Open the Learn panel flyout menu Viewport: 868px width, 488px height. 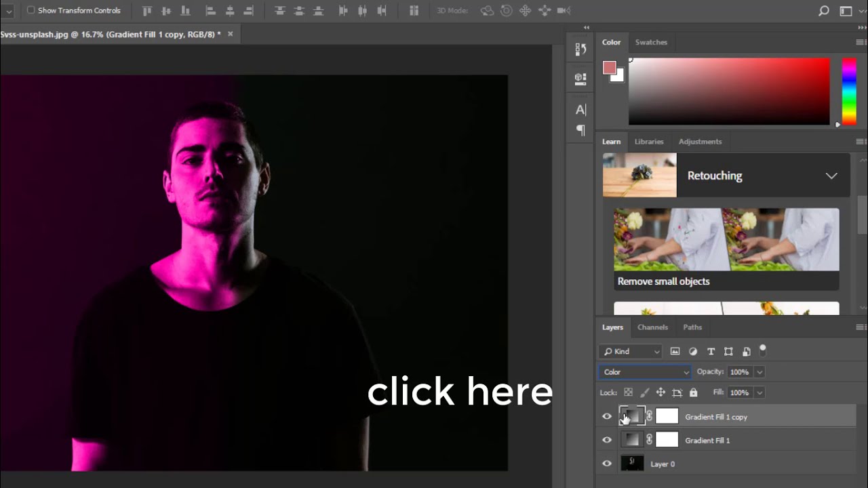pyautogui.click(x=861, y=142)
